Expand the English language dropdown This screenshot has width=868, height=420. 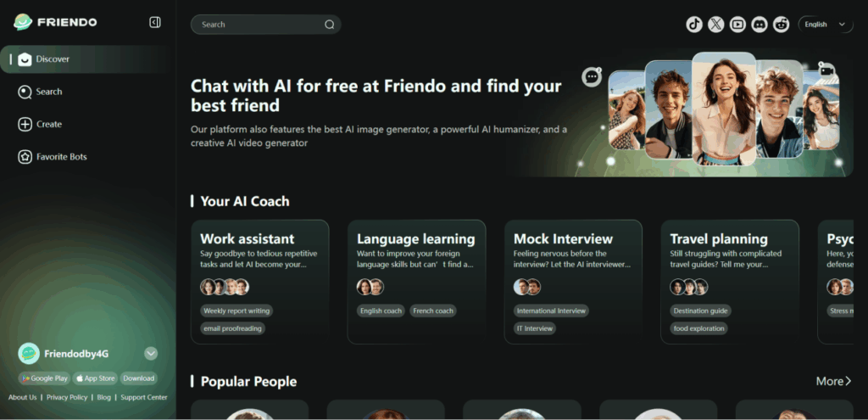(x=826, y=25)
